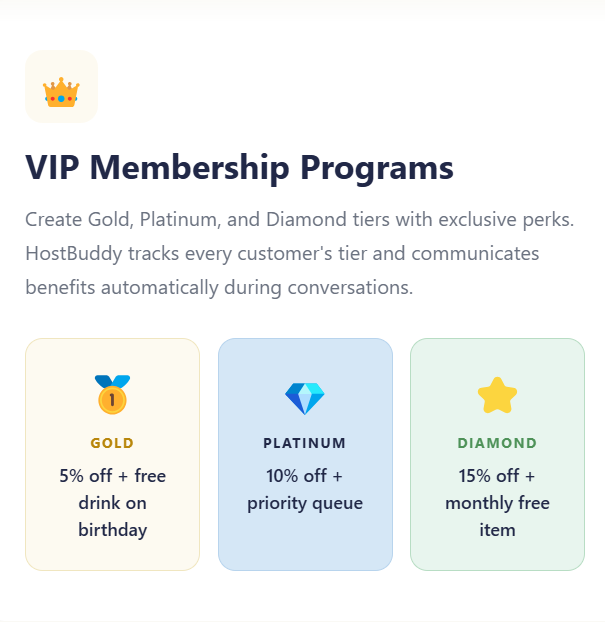Image resolution: width=605 pixels, height=622 pixels.
Task: Click the blue gem icon
Action: tap(305, 398)
